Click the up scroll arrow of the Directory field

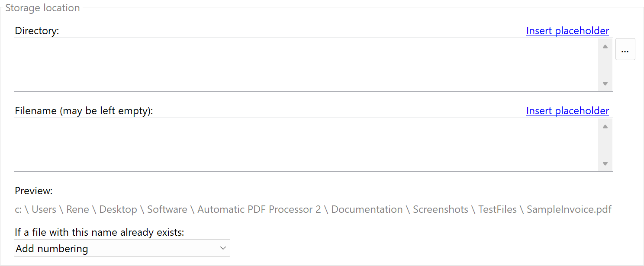[605, 46]
